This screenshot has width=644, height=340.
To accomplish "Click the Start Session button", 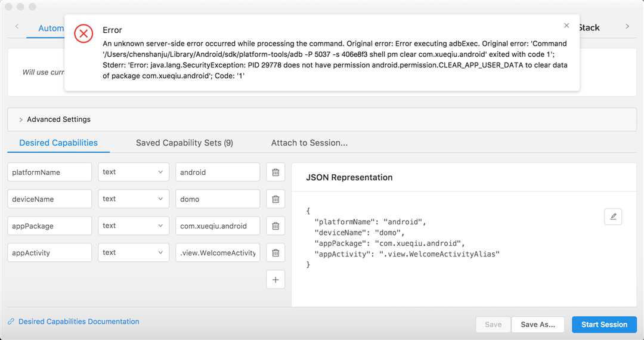I will pyautogui.click(x=604, y=324).
